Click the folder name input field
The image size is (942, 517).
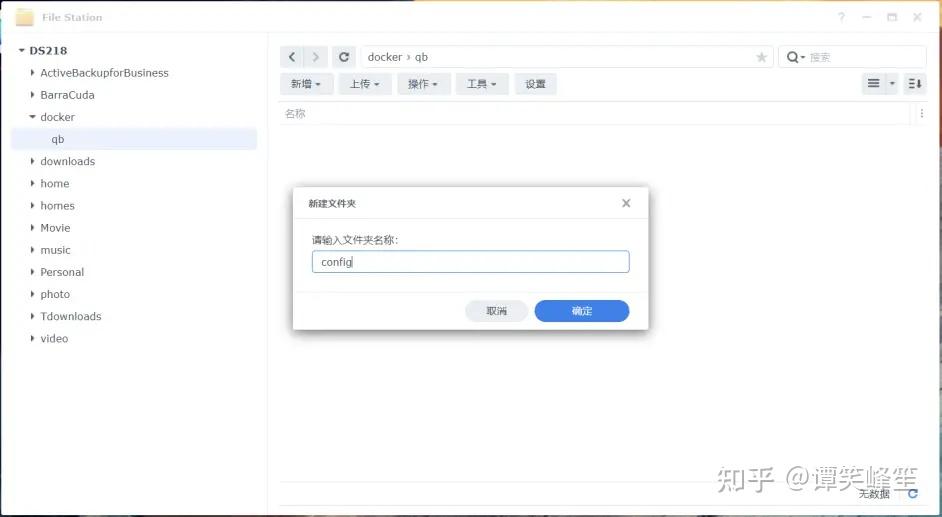pyautogui.click(x=470, y=262)
